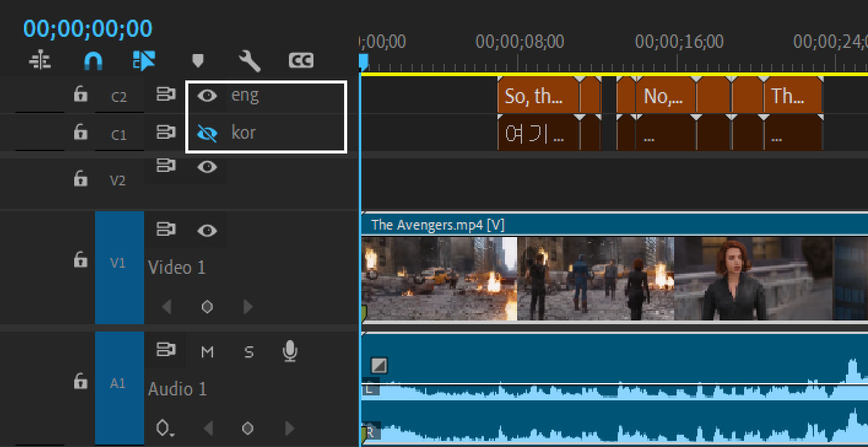
Task: Toggle V2 track output eye
Action: [x=207, y=166]
